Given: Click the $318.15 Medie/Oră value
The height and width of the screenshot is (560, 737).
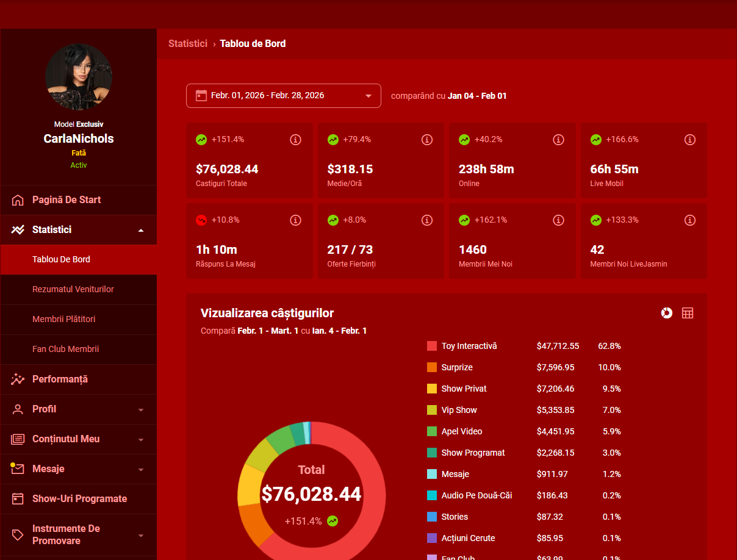Looking at the screenshot, I should 350,169.
